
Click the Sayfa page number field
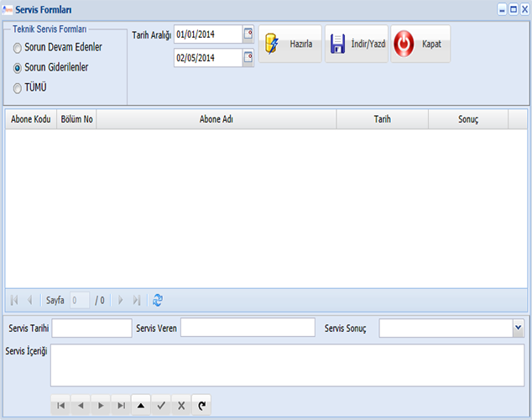point(80,300)
